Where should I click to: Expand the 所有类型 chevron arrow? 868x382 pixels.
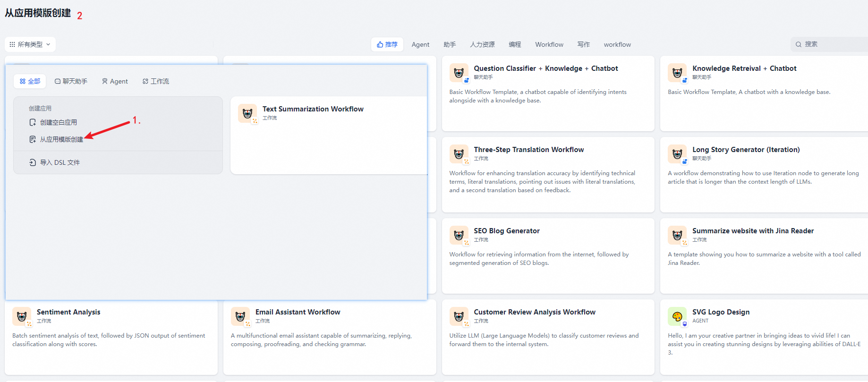pyautogui.click(x=48, y=44)
